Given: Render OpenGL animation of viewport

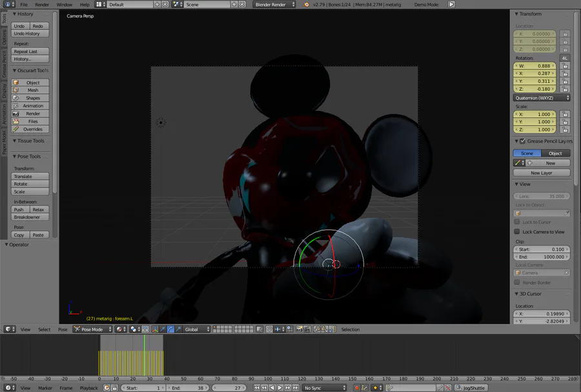Looking at the screenshot, I should pos(307,329).
